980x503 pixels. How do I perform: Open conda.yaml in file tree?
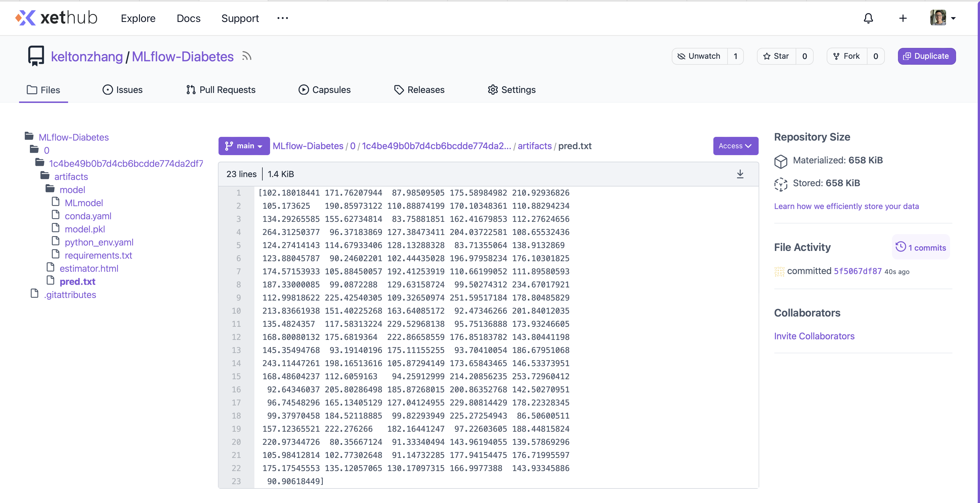pos(88,216)
